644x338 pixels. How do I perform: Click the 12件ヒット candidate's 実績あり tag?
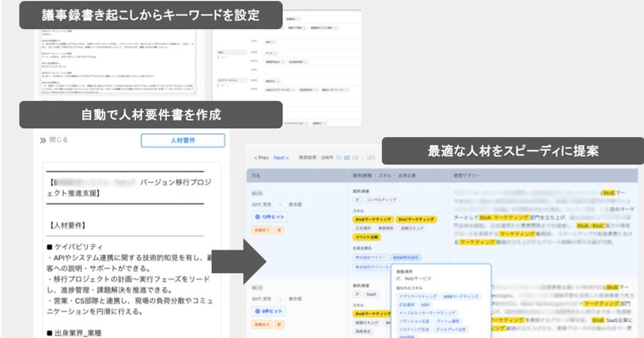tap(262, 229)
